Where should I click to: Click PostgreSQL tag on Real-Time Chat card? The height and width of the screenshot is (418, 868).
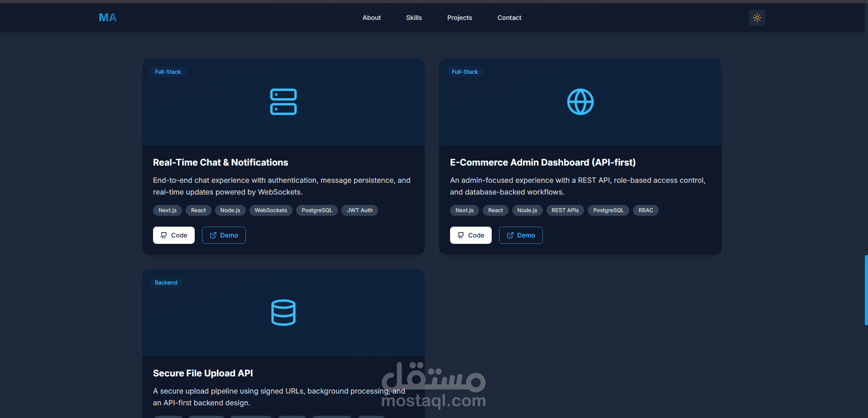[x=317, y=210]
